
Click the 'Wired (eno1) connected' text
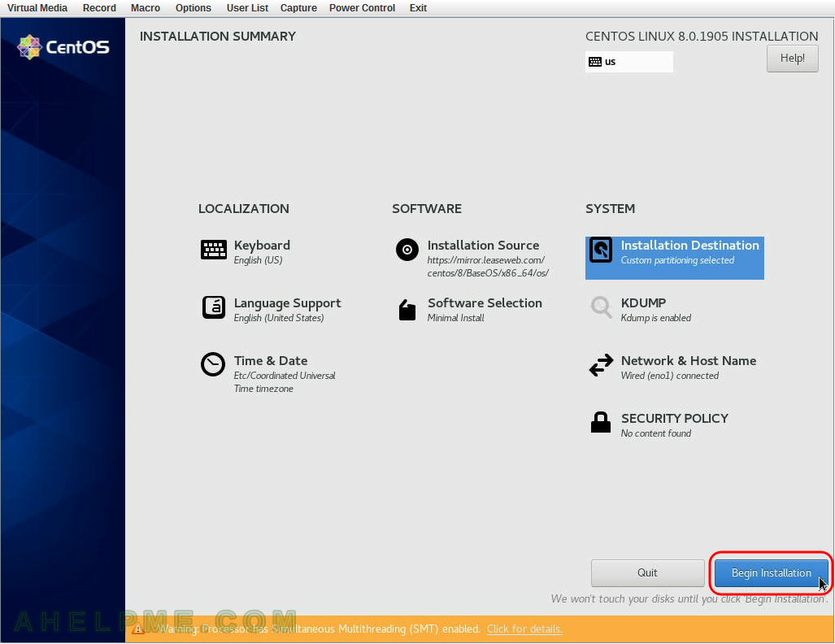(670, 375)
